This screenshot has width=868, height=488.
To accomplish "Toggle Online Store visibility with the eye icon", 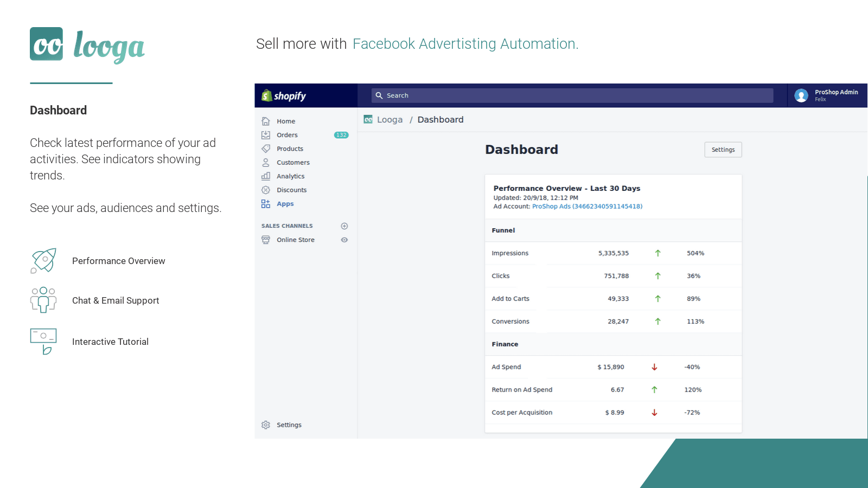I will (x=344, y=240).
